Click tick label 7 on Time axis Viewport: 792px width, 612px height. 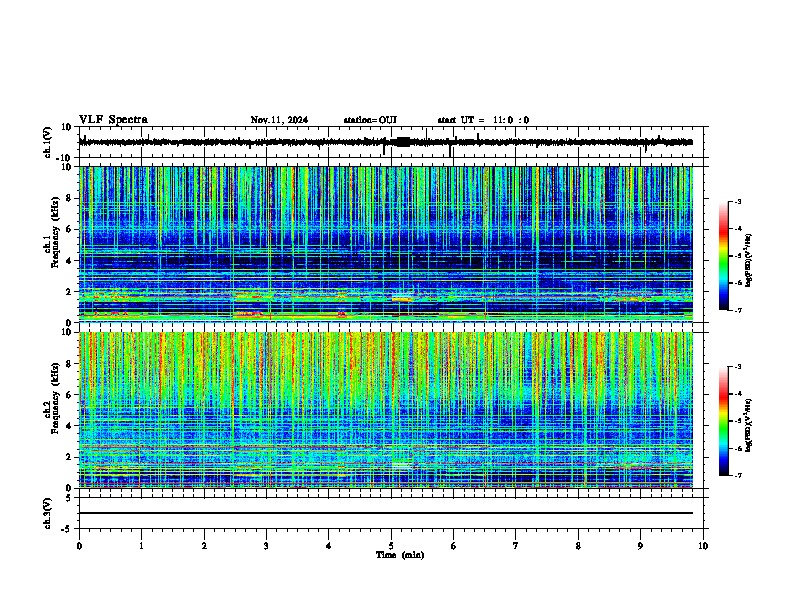[516, 546]
